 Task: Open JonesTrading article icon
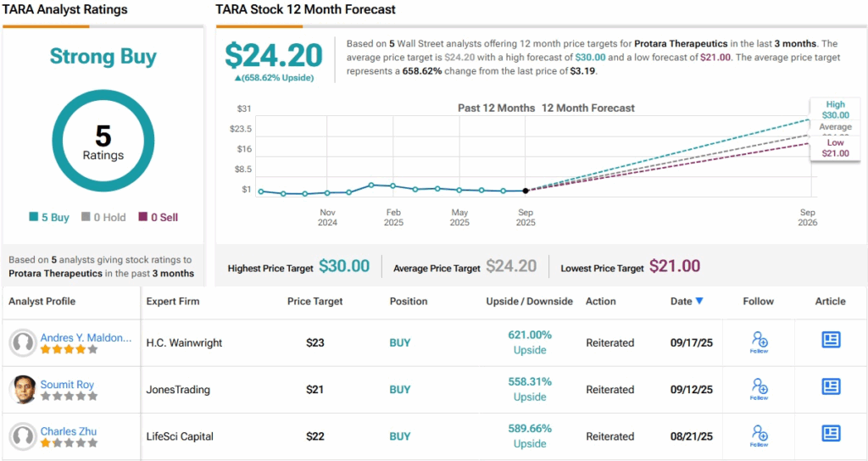coord(831,386)
